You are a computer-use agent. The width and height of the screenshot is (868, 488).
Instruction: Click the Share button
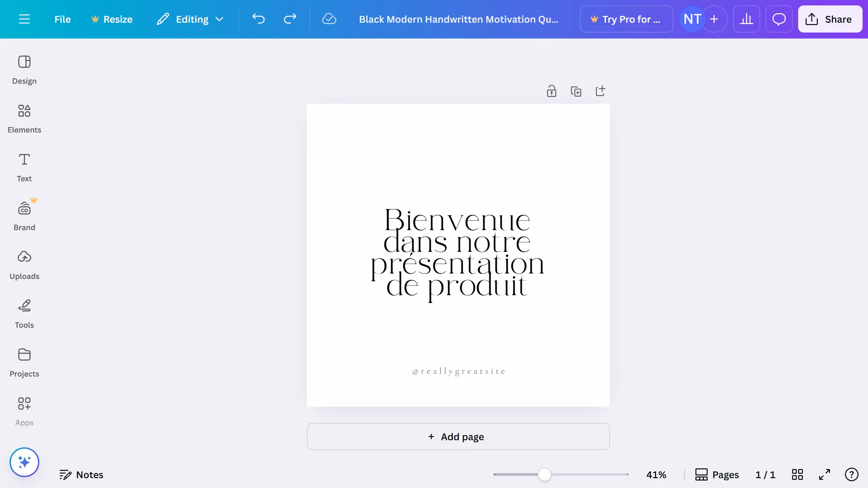click(x=830, y=19)
